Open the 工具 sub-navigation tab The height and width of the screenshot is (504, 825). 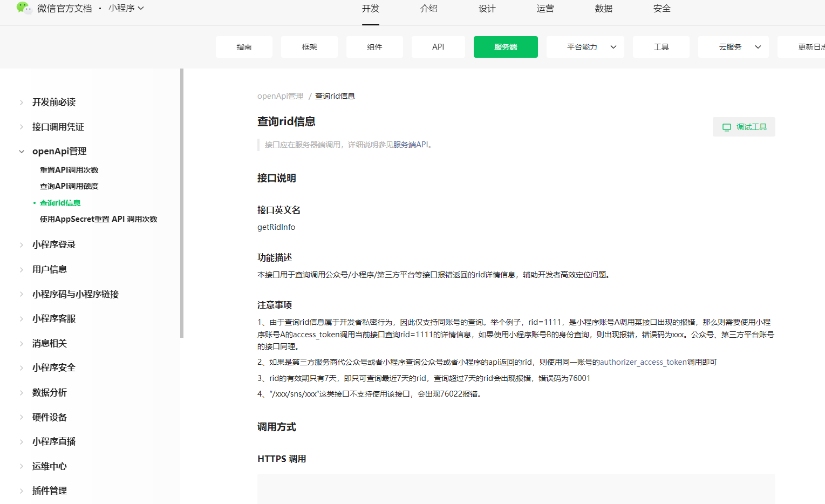(x=661, y=47)
